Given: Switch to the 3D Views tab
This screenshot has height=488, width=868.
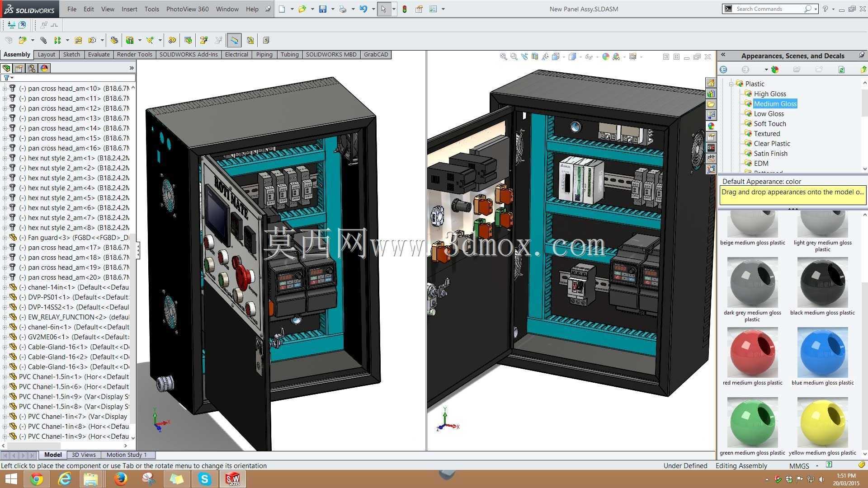Looking at the screenshot, I should (x=84, y=455).
